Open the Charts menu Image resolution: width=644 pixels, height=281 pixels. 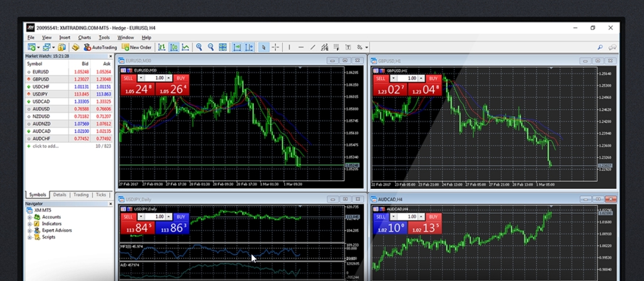coord(84,38)
